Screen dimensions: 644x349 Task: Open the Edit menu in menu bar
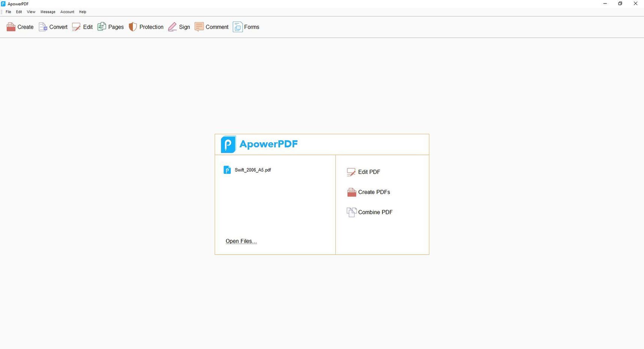point(19,12)
